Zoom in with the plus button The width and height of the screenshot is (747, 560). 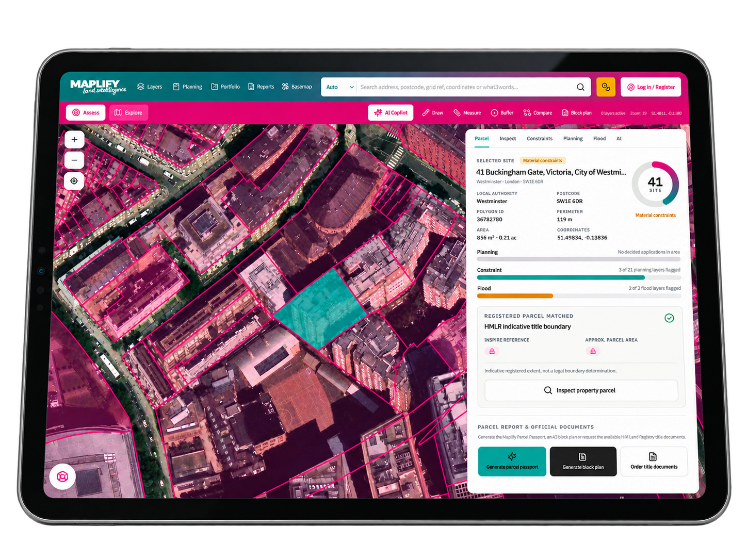(x=74, y=140)
